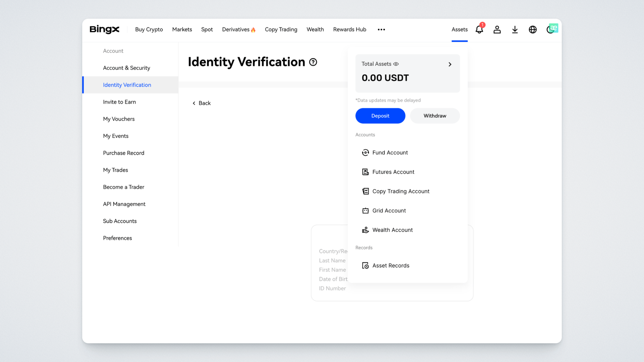The image size is (644, 362).
Task: Open Asset Records
Action: [390, 266]
